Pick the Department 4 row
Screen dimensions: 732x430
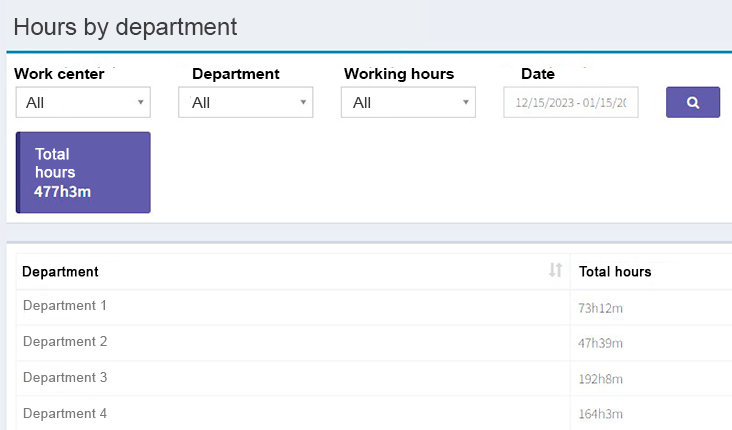tap(65, 414)
